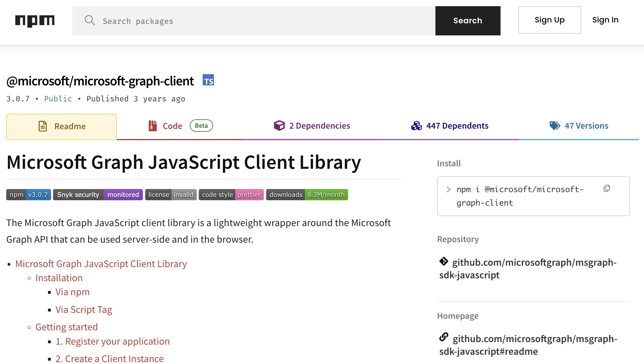Focus the Search packages input field
This screenshot has height=364, width=644.
[254, 21]
